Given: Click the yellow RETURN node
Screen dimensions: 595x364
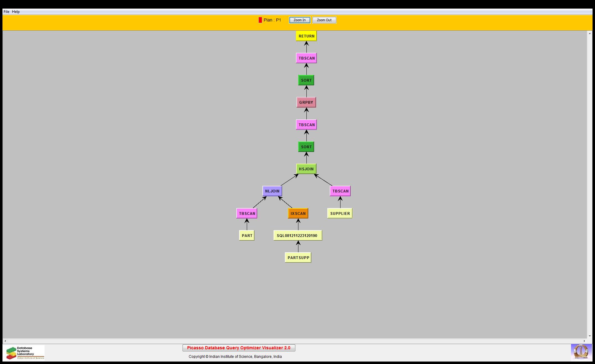Looking at the screenshot, I should (x=306, y=36).
